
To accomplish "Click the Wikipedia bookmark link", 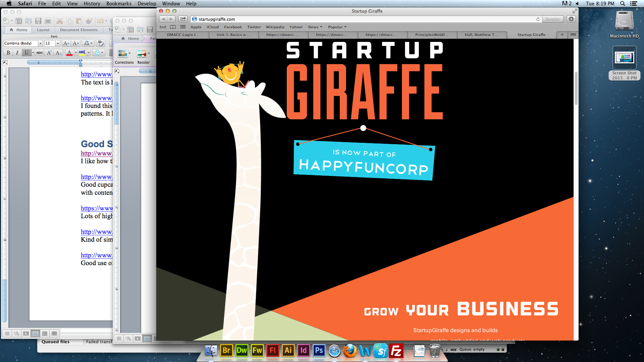I will point(275,27).
